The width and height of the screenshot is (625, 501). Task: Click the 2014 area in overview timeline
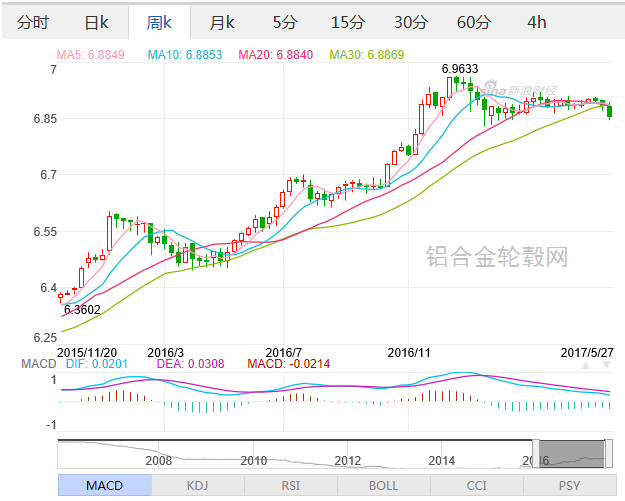[442, 461]
